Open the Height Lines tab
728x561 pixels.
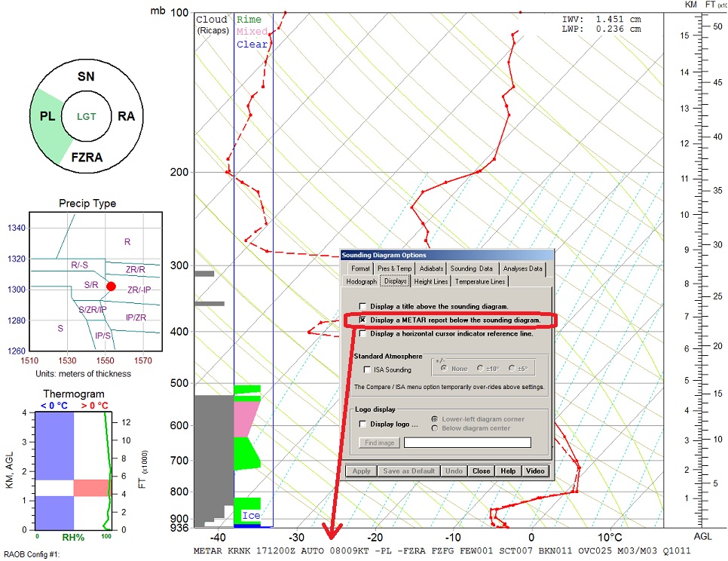pyautogui.click(x=431, y=281)
